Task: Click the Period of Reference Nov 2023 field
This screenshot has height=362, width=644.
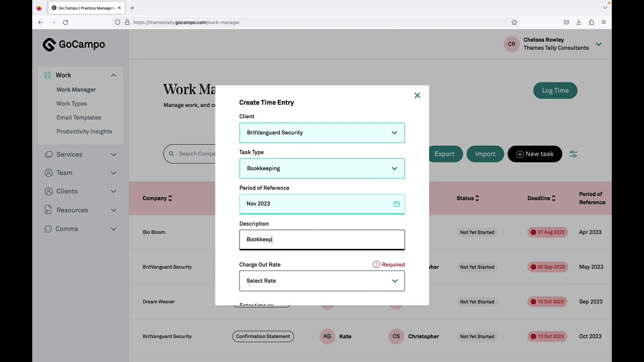Action: (x=322, y=204)
